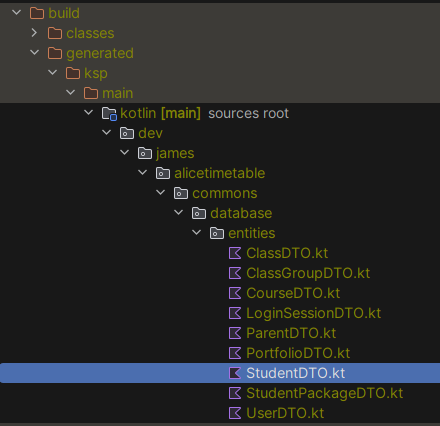Collapse the entities package

pyautogui.click(x=197, y=232)
